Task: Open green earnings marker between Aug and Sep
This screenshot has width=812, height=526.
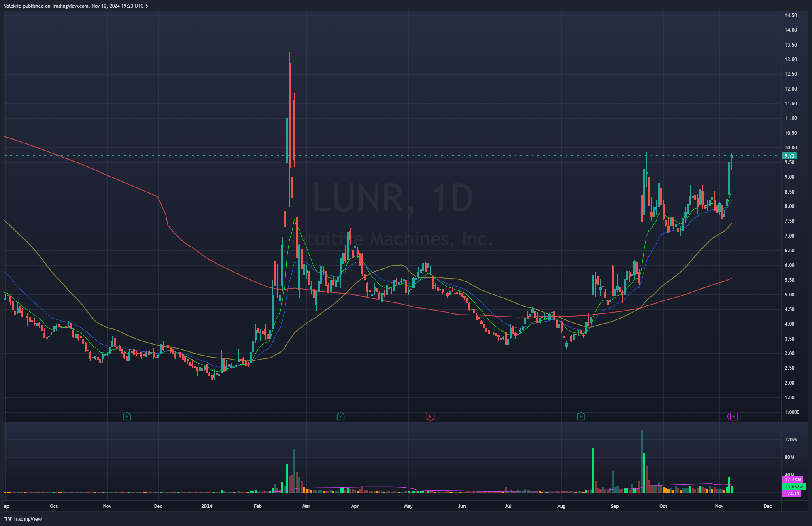Action: click(x=581, y=416)
